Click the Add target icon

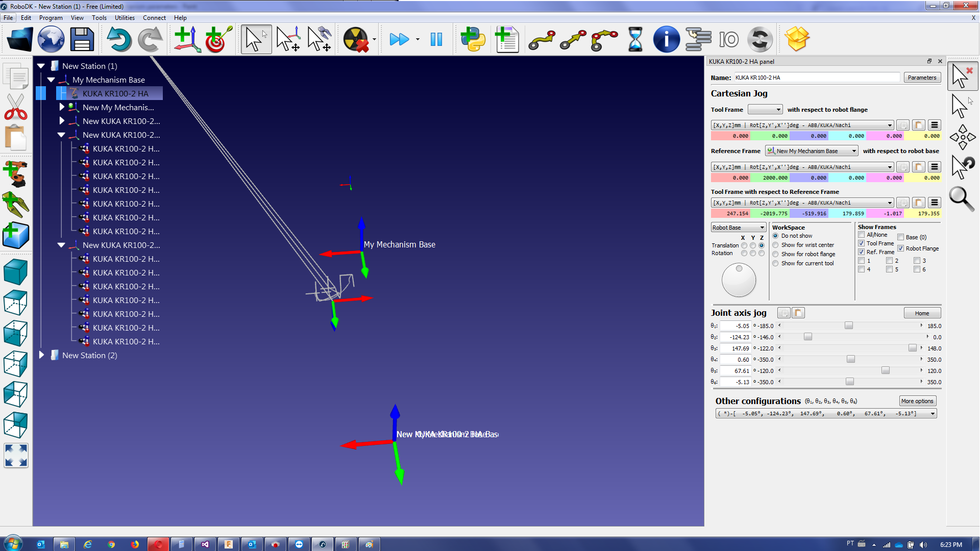[218, 39]
